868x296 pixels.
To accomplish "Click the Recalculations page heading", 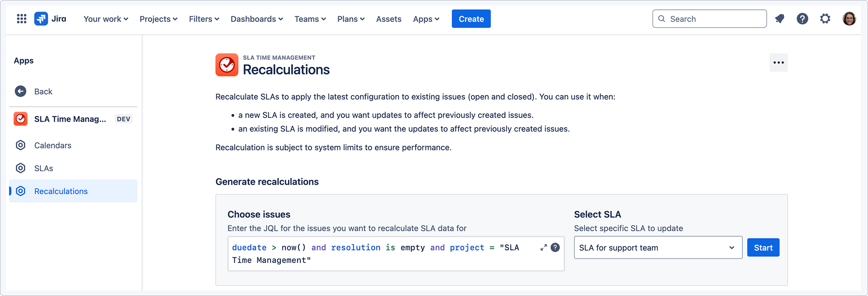I will point(286,70).
